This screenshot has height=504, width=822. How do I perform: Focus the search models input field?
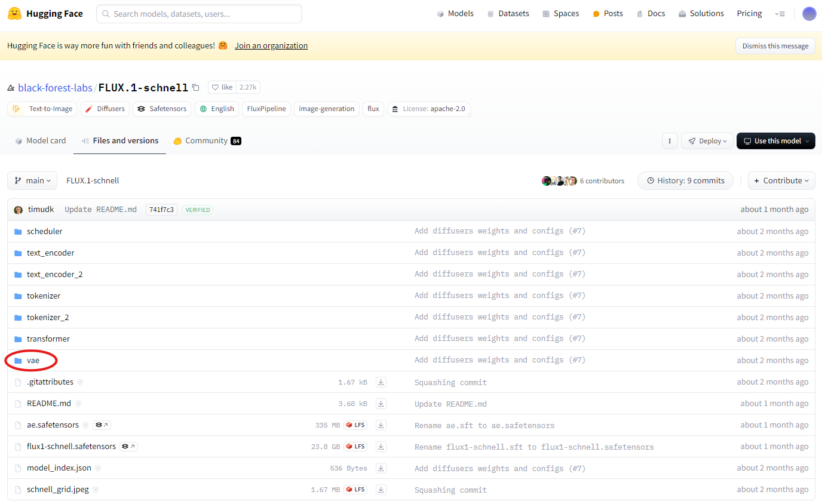point(199,14)
